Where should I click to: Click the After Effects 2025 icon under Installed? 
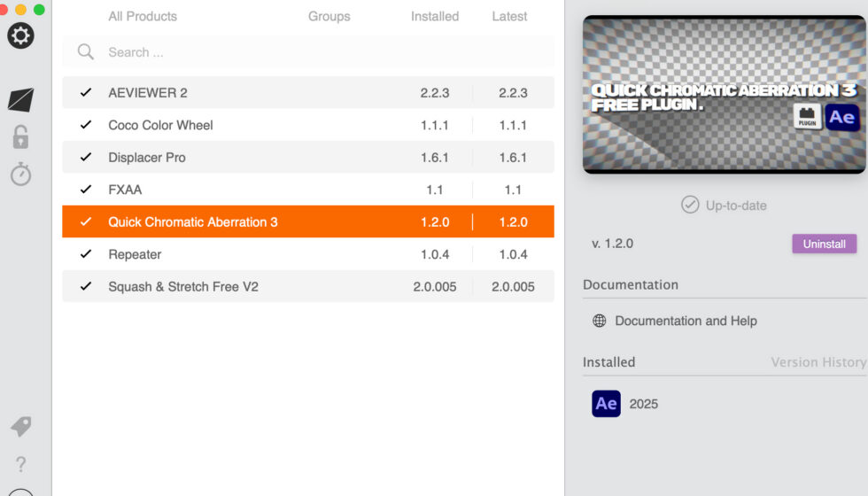tap(606, 404)
